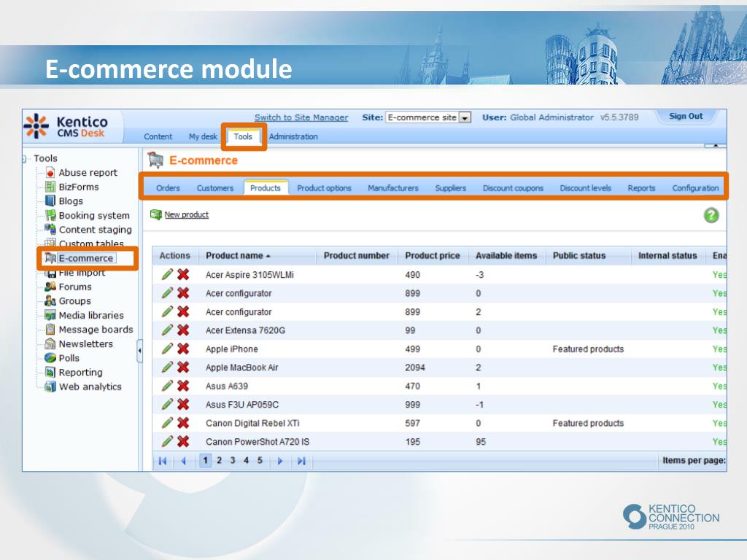Image resolution: width=747 pixels, height=560 pixels.
Task: Select E-commerce in the Tools tree
Action: click(x=86, y=258)
